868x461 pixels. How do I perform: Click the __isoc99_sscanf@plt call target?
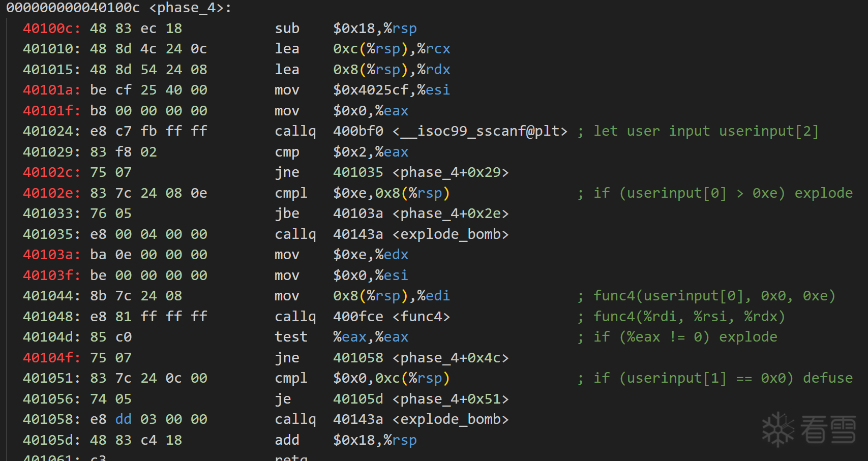(x=480, y=131)
